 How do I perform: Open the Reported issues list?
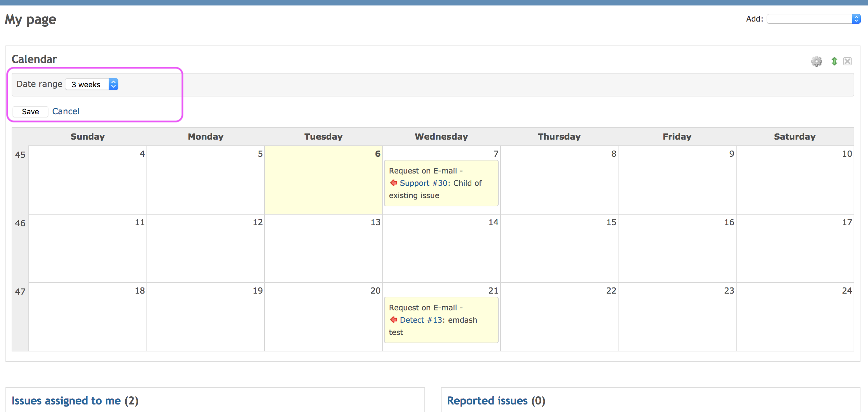click(487, 401)
